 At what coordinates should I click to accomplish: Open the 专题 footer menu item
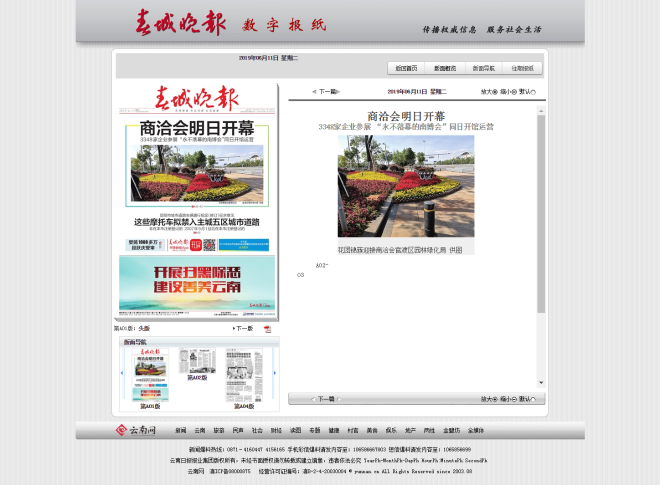[314, 430]
